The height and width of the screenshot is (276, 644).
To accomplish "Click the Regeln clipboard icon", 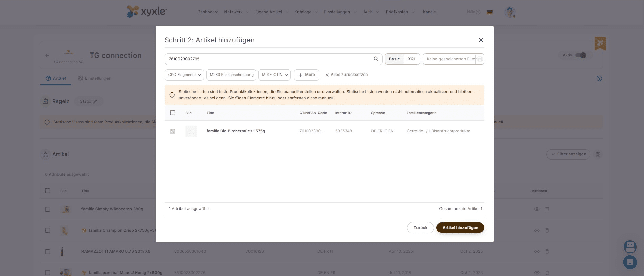I will (x=45, y=101).
